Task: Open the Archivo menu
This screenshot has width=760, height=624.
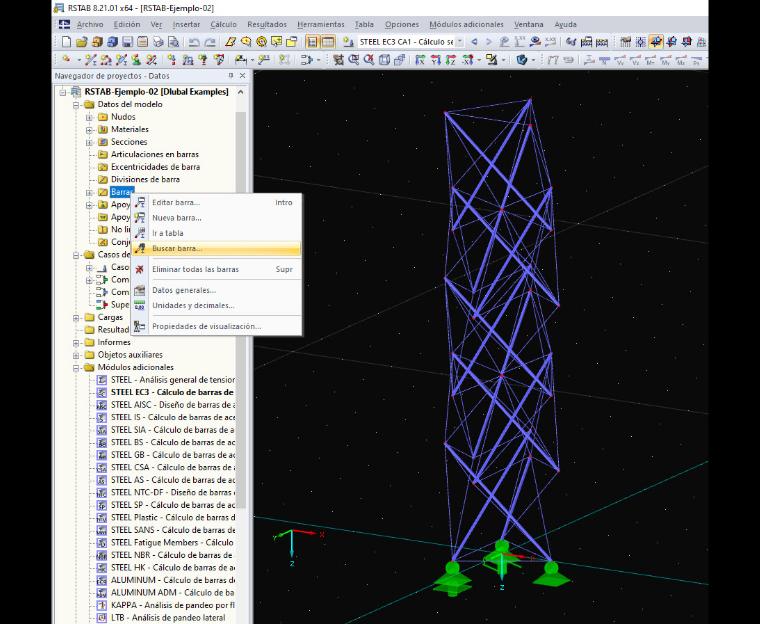Action: [x=90, y=24]
